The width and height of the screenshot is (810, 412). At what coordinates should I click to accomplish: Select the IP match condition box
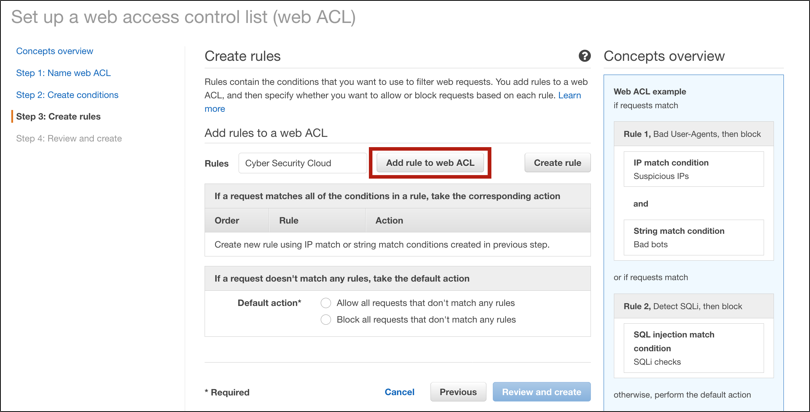[693, 169]
